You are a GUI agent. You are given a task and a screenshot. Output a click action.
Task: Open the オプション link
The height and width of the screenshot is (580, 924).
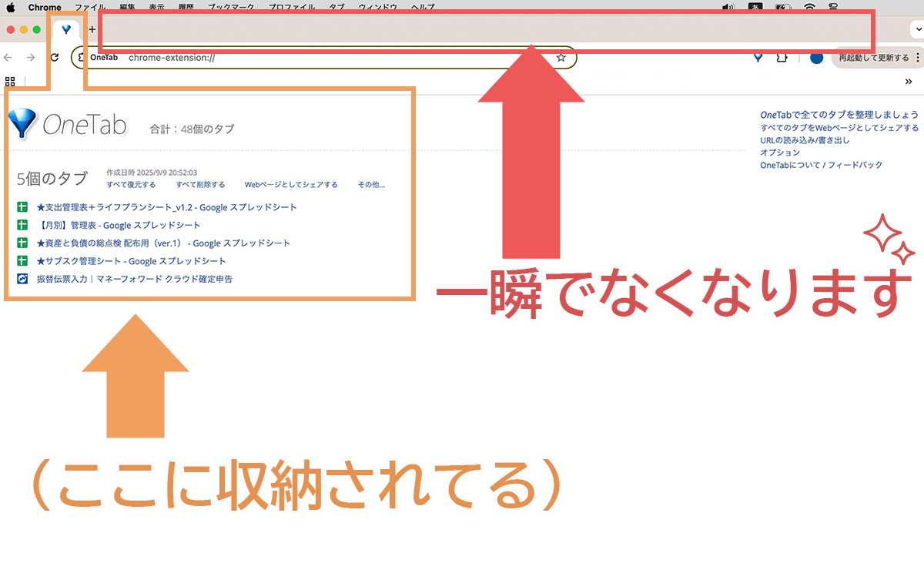(780, 153)
